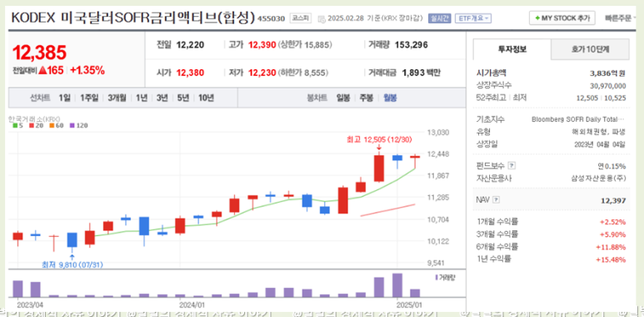This screenshot has width=644, height=317.
Task: Click the 펀드보수 value 연 0.15%
Action: [612, 166]
